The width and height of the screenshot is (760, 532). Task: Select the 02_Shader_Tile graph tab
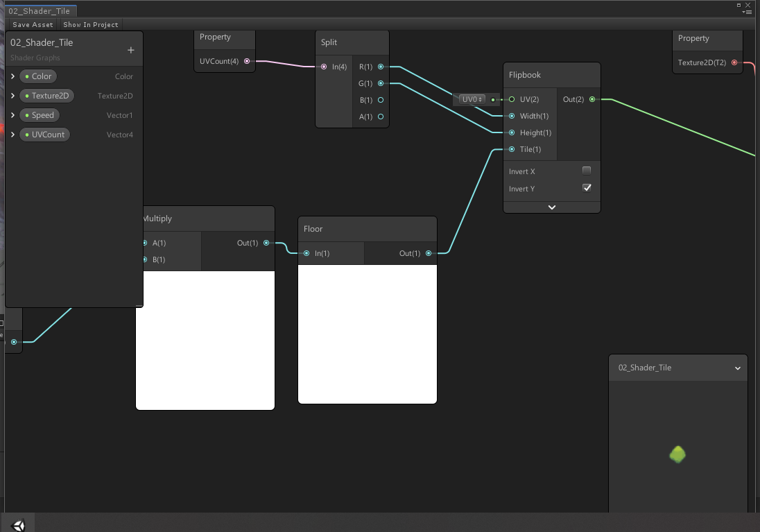coord(40,10)
